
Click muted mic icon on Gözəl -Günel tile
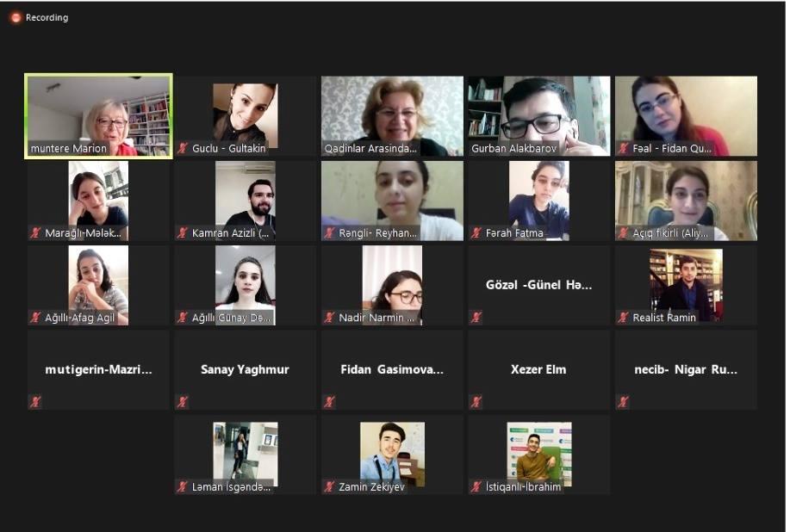click(476, 317)
